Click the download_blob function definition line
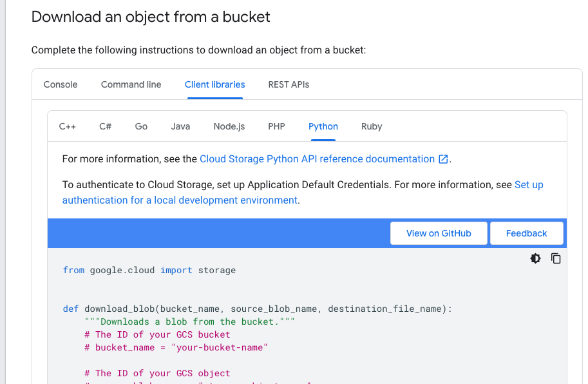 (x=258, y=309)
